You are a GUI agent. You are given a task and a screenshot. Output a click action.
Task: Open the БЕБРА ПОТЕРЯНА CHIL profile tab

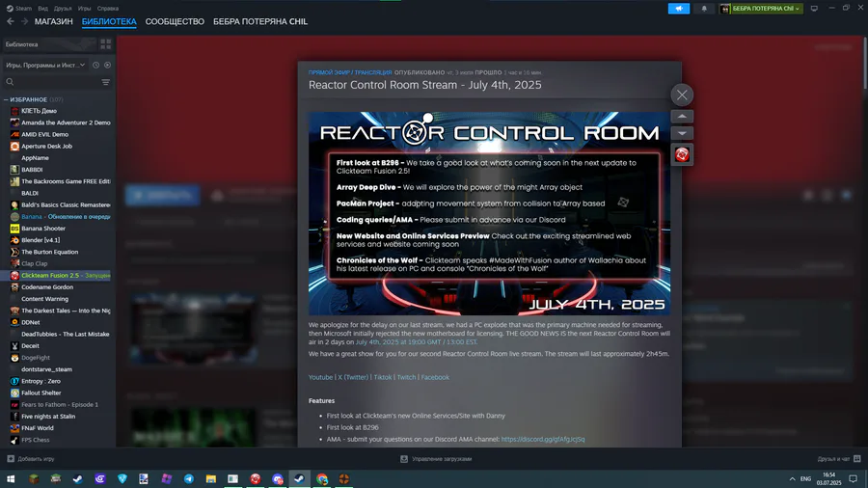point(260,21)
